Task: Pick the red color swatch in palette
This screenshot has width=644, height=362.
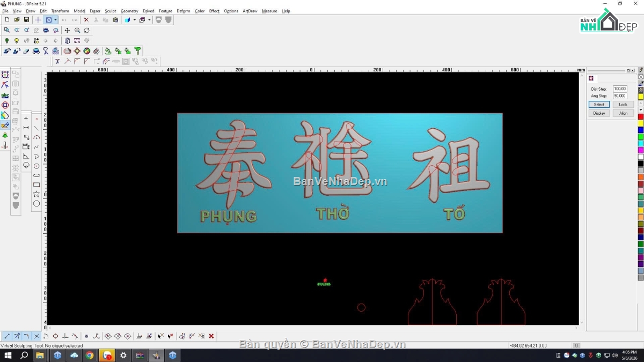Action: tap(641, 116)
